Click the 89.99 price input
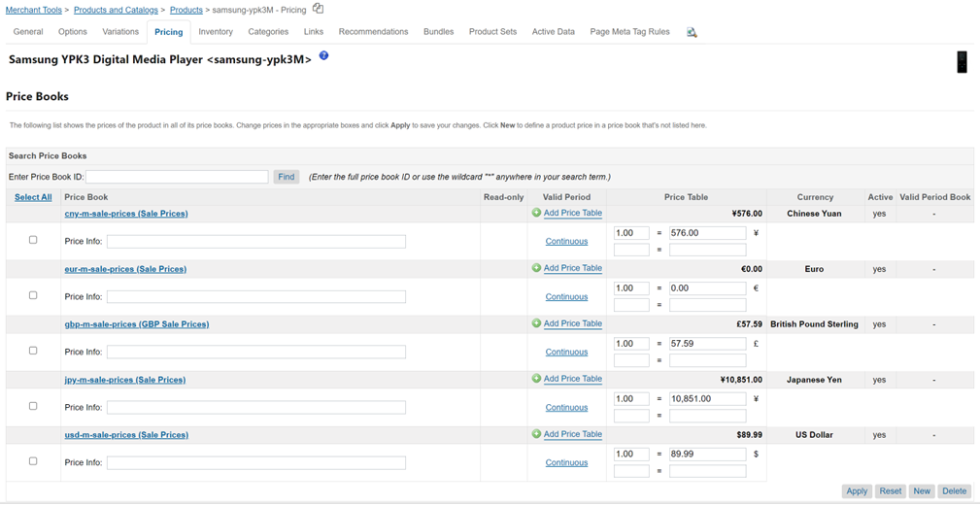 coord(707,455)
